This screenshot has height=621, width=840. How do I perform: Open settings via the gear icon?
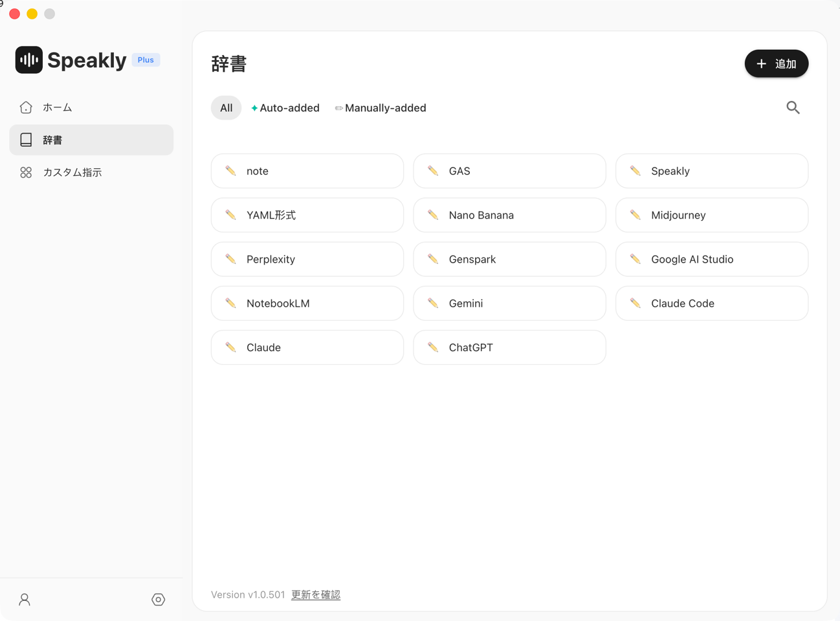[158, 600]
